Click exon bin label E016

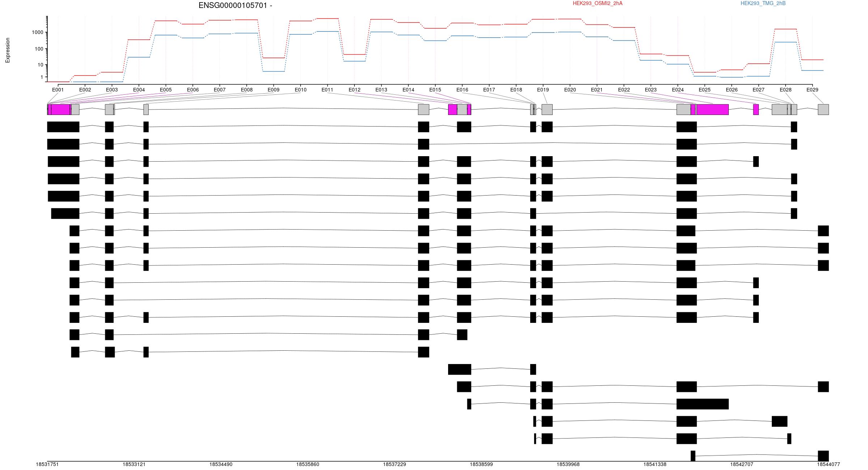(462, 90)
